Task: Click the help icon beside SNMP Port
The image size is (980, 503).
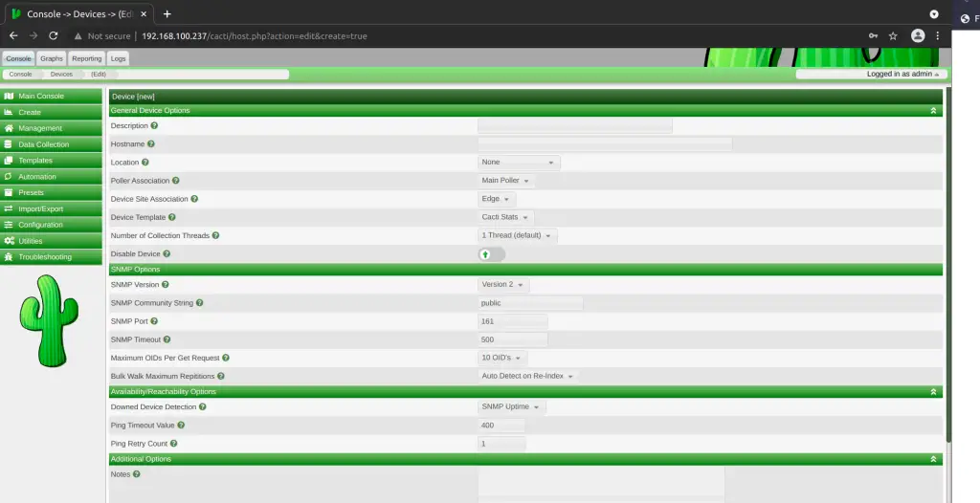Action: 154,321
